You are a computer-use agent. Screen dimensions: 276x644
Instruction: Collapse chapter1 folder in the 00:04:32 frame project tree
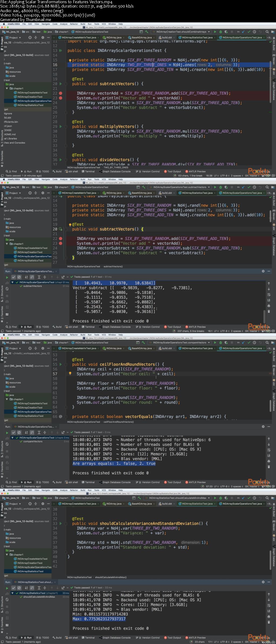click(7, 399)
